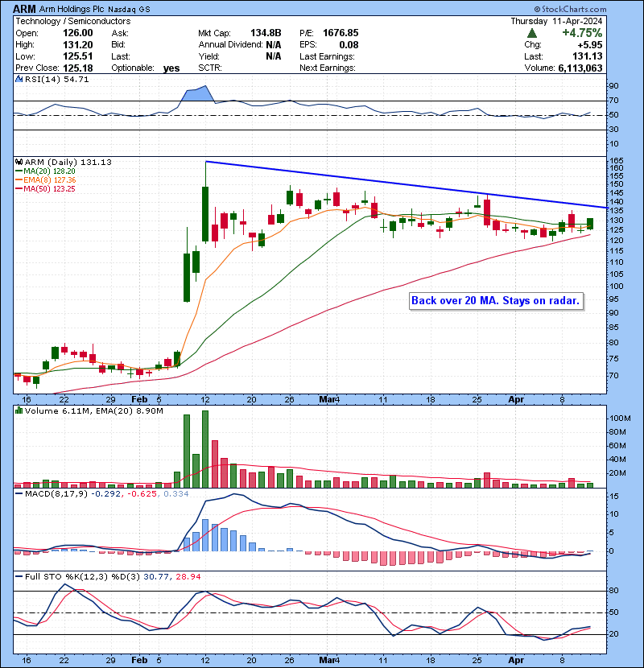
Task: Click the company name Arm Holdings Plc
Action: pyautogui.click(x=72, y=9)
